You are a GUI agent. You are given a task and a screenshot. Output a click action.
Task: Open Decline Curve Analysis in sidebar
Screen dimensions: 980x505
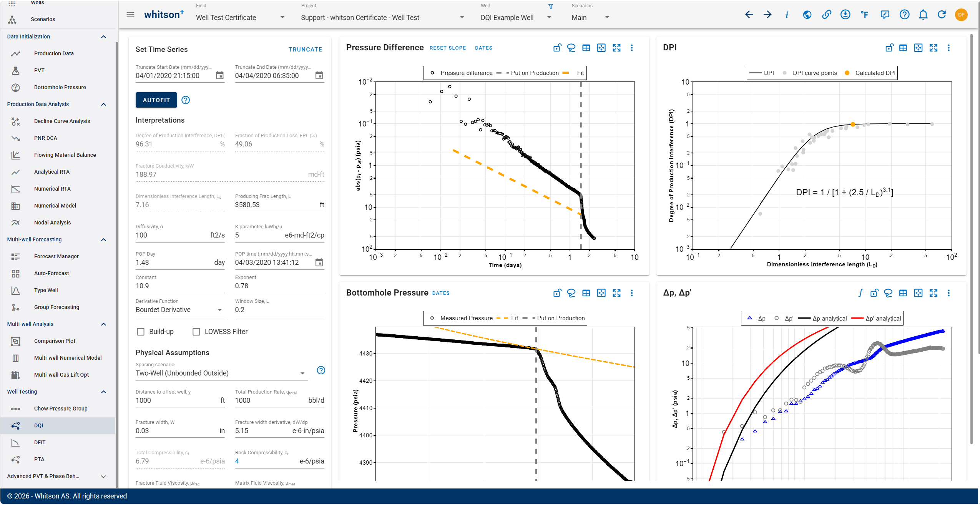click(58, 121)
